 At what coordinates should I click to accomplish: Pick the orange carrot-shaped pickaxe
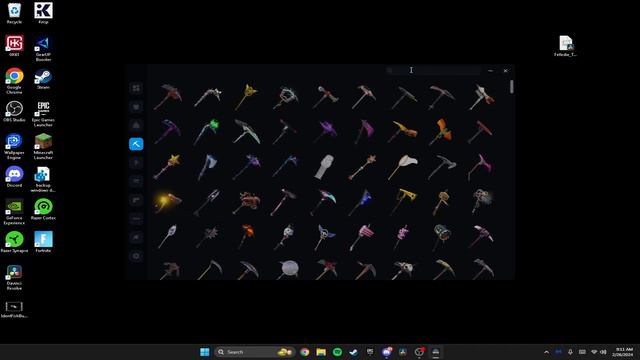(x=442, y=131)
